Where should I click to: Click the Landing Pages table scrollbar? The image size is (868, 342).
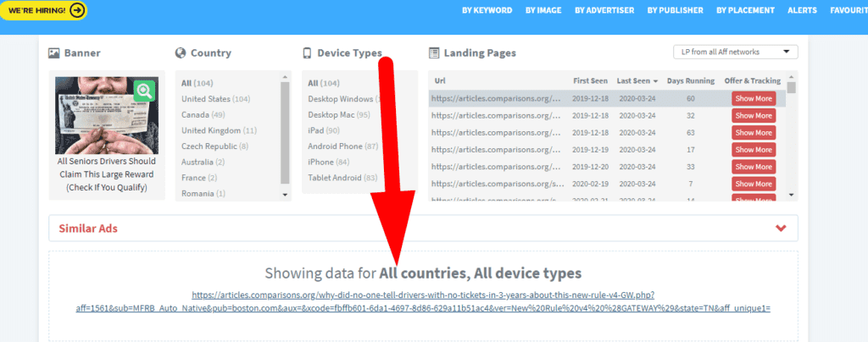tap(791, 87)
